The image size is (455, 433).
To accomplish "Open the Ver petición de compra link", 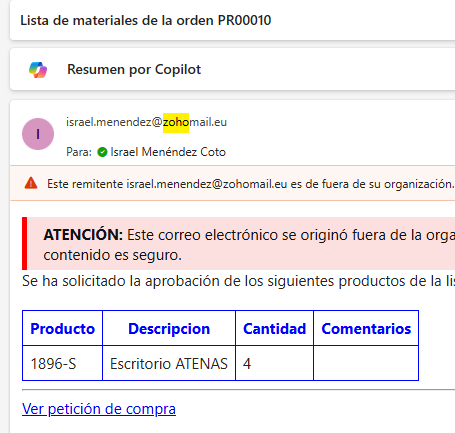I will 99,409.
